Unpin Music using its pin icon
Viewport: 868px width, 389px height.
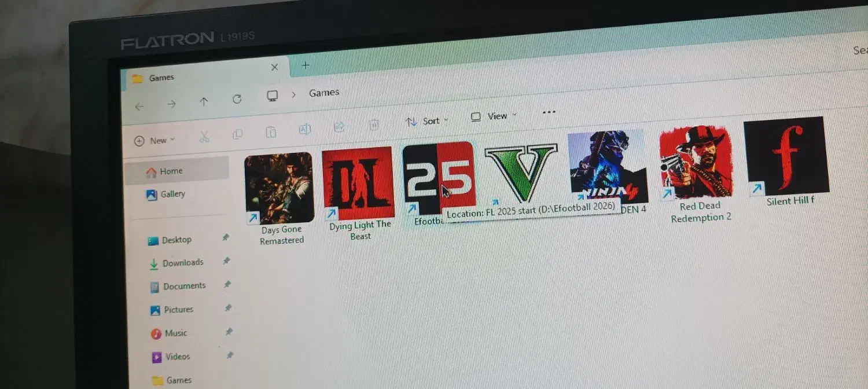[x=229, y=332]
